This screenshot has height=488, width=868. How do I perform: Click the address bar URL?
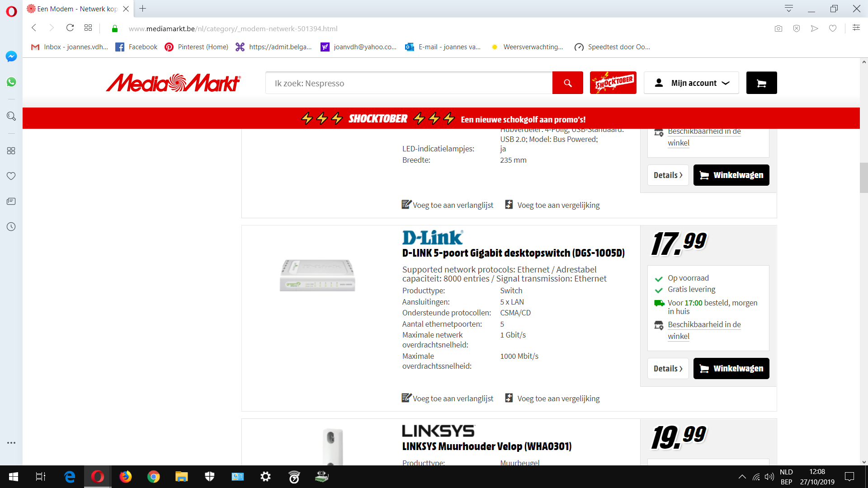pyautogui.click(x=233, y=28)
